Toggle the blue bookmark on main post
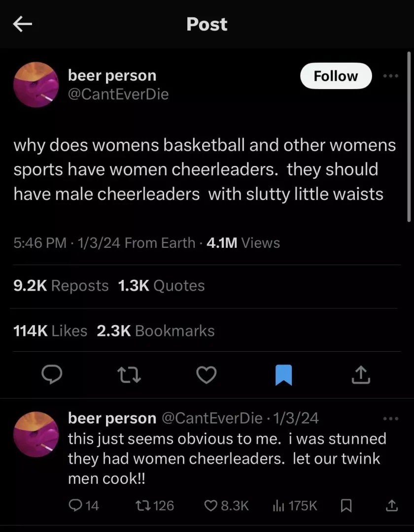 [283, 375]
